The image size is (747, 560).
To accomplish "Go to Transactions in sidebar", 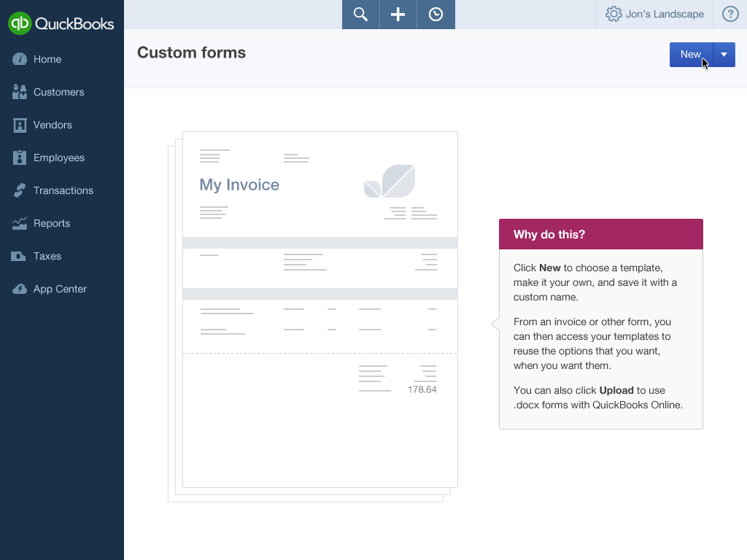I will tap(63, 190).
